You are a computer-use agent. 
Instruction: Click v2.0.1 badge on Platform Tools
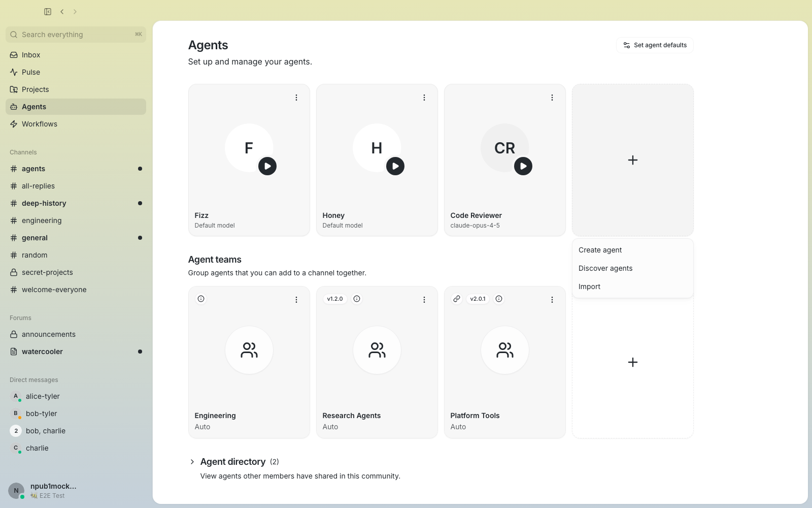tap(478, 299)
